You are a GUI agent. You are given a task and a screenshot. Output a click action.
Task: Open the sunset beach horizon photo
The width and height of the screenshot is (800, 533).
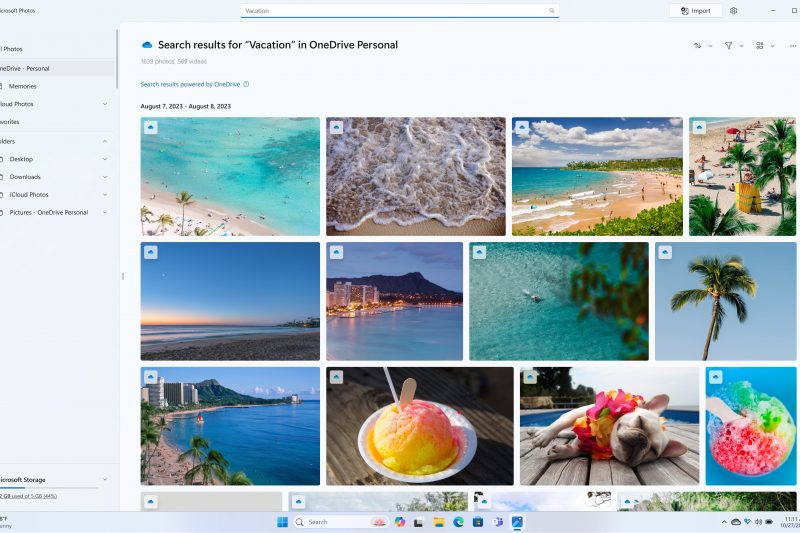[x=230, y=301]
